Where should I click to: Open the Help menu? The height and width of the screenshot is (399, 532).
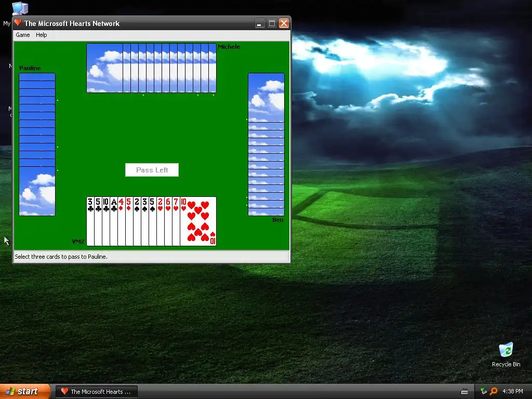point(42,35)
